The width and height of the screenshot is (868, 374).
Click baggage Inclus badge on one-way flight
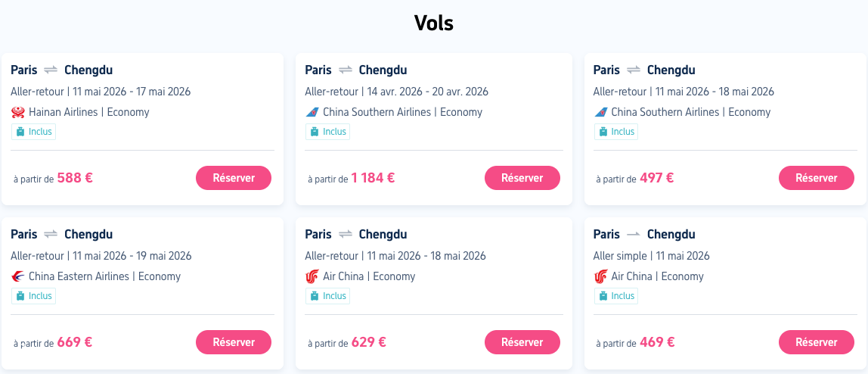[616, 296]
